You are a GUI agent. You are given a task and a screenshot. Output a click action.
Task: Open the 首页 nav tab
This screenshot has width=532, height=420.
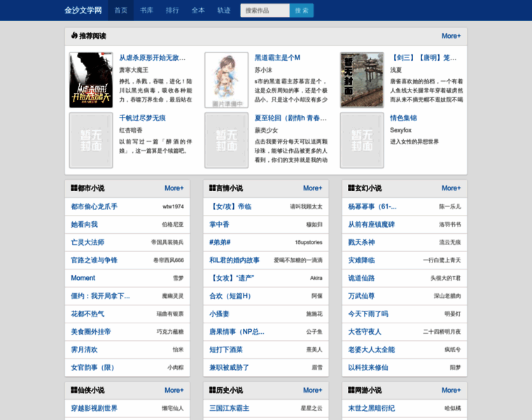(x=121, y=10)
